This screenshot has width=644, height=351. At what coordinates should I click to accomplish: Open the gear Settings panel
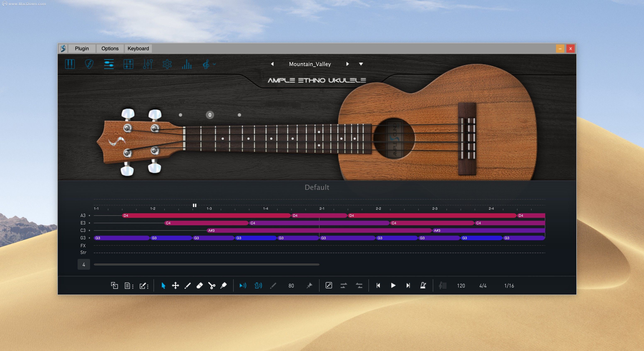tap(167, 64)
